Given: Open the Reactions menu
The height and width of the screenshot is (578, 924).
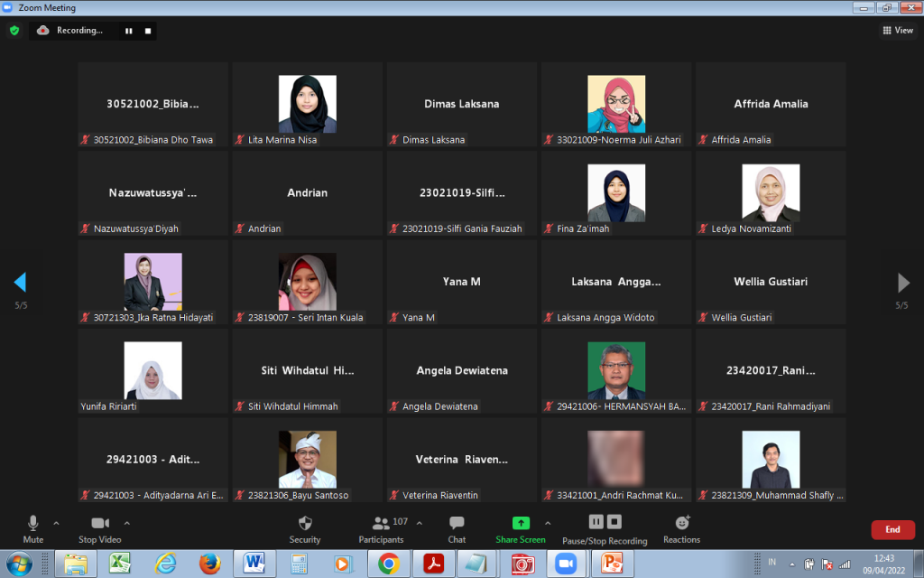Looking at the screenshot, I should (681, 528).
